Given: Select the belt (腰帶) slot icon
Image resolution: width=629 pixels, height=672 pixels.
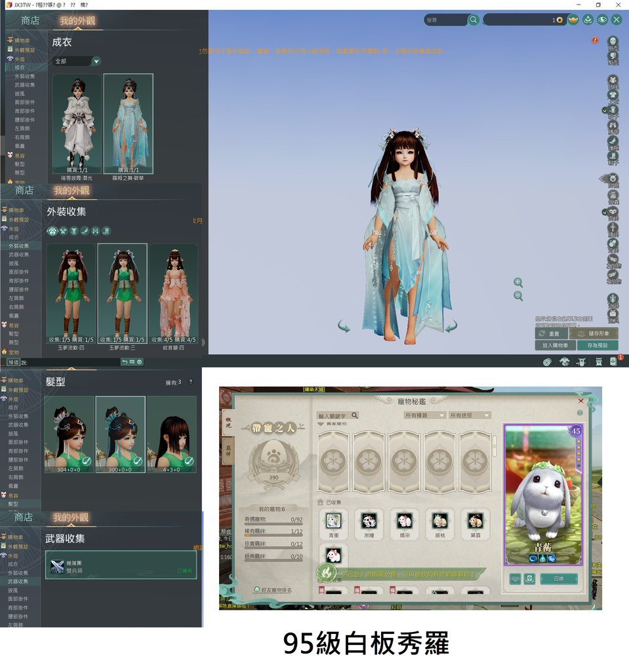Looking at the screenshot, I should (613, 125).
